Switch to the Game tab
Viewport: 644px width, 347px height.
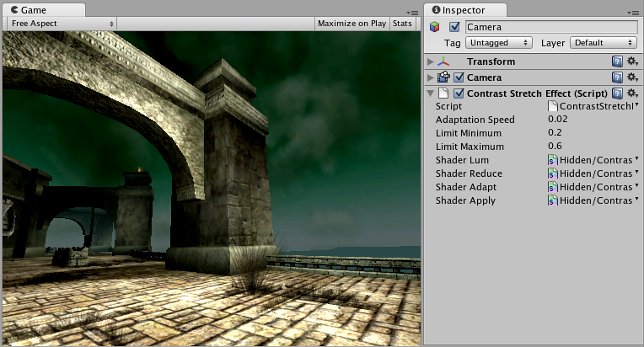pyautogui.click(x=33, y=10)
